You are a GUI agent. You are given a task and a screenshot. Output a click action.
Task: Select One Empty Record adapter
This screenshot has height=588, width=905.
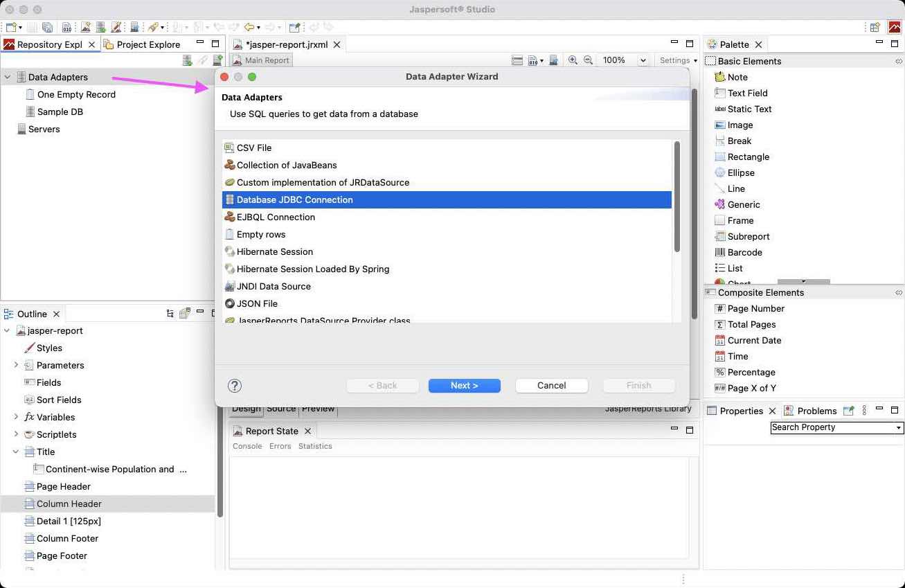click(70, 94)
